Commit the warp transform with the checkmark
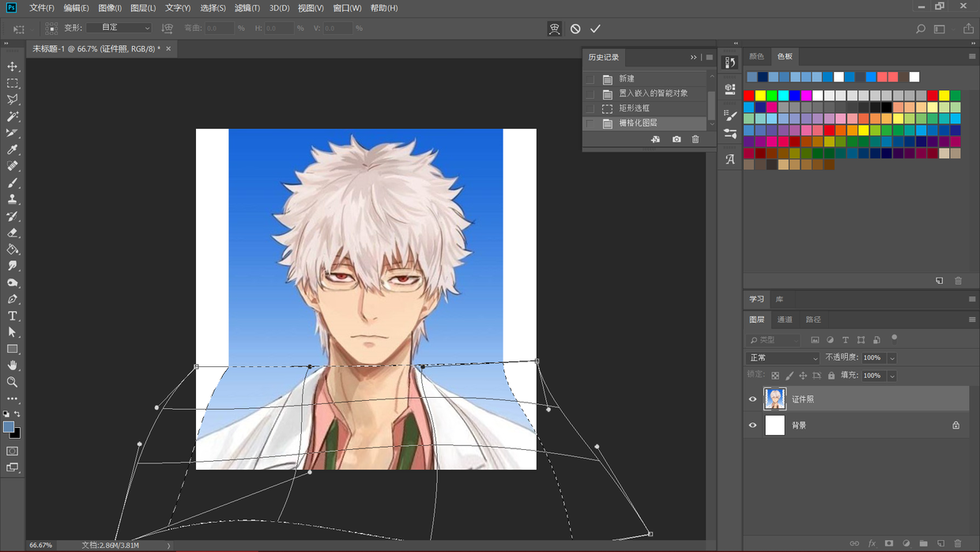 595,28
